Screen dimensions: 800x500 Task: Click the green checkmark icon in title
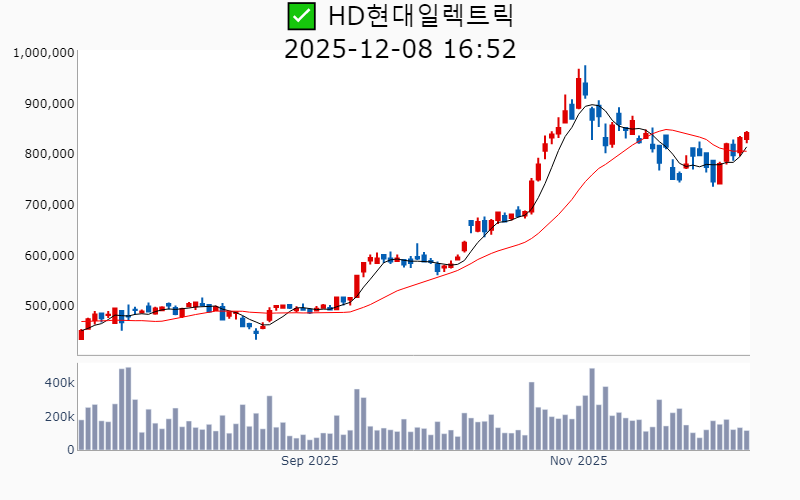pos(300,16)
